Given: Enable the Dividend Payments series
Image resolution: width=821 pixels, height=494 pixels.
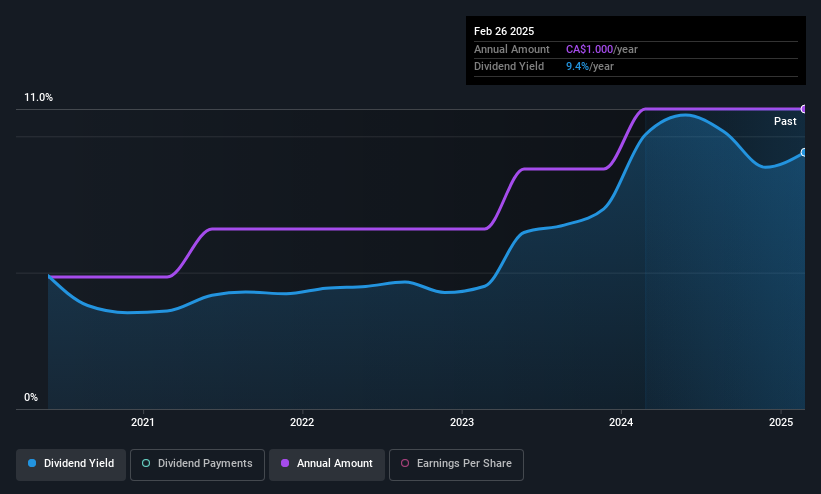Looking at the screenshot, I should [x=197, y=464].
